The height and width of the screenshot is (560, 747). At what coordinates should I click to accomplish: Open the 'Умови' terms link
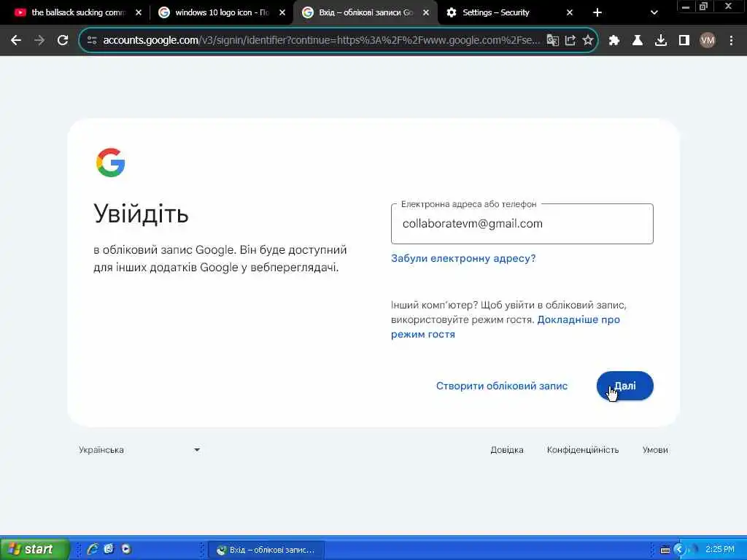pyautogui.click(x=655, y=450)
